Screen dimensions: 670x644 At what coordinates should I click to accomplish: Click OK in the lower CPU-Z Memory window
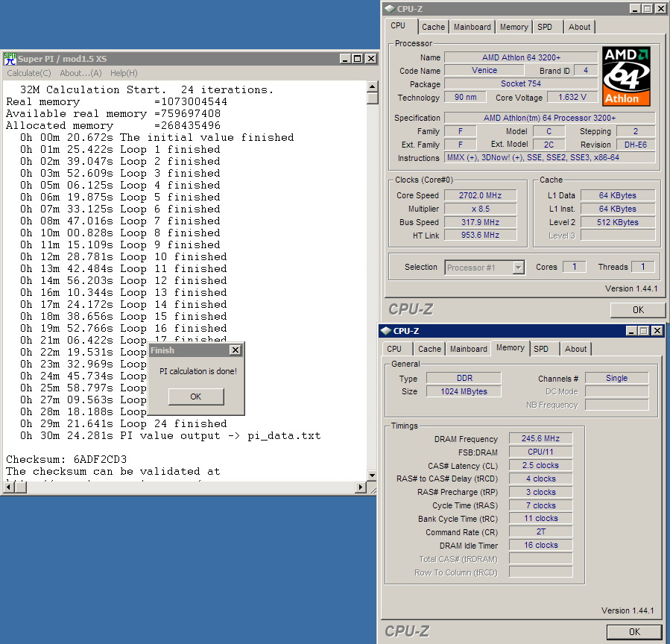pyautogui.click(x=634, y=631)
